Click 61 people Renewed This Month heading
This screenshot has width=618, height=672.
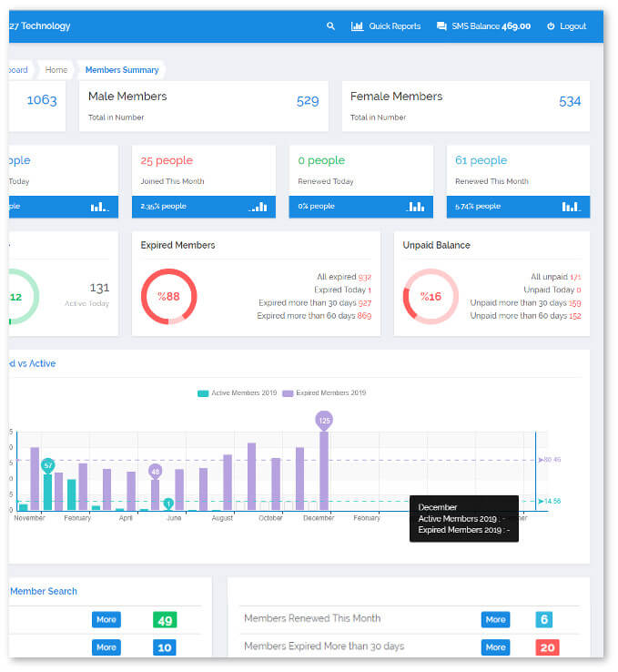coord(481,160)
